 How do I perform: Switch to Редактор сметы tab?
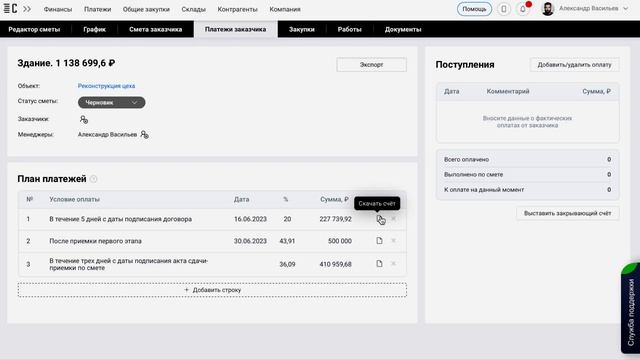point(34,29)
